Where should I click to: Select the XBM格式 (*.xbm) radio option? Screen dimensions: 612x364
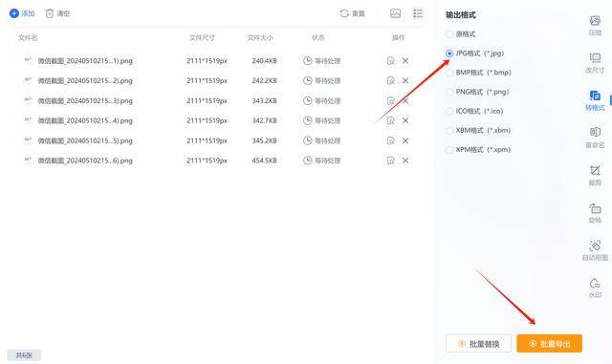pyautogui.click(x=478, y=130)
